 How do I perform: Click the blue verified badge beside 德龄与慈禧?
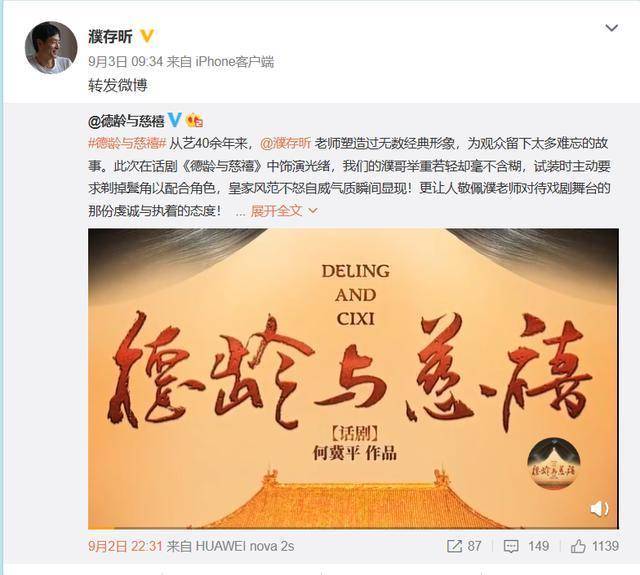click(174, 120)
